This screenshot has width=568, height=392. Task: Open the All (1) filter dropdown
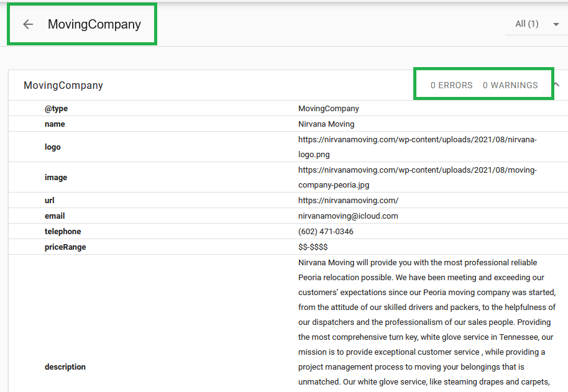point(536,24)
